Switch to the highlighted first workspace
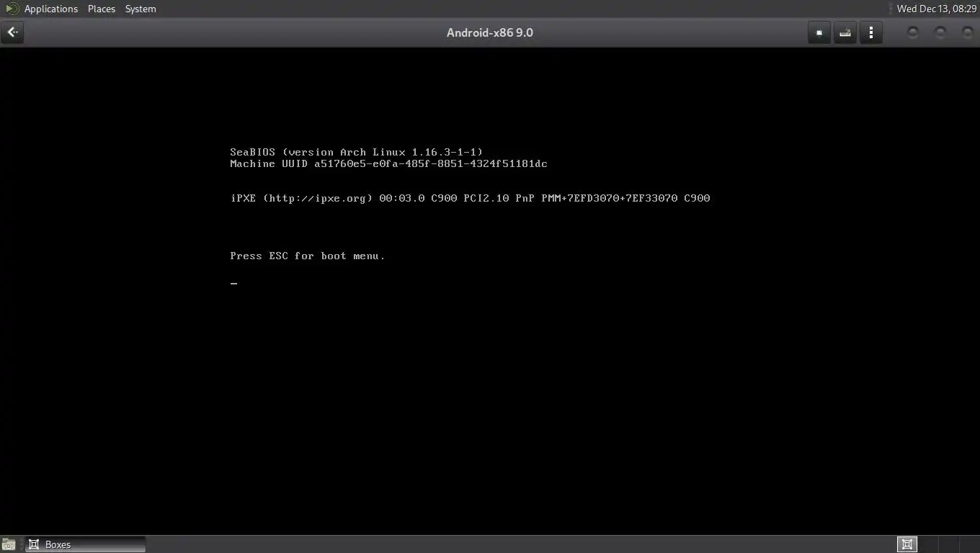 click(907, 544)
